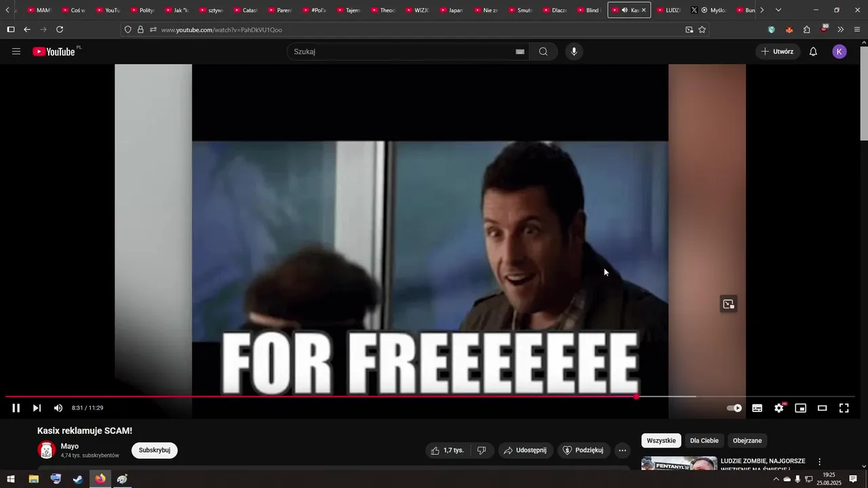Open site security lock info
The height and width of the screenshot is (488, 868).
(140, 30)
